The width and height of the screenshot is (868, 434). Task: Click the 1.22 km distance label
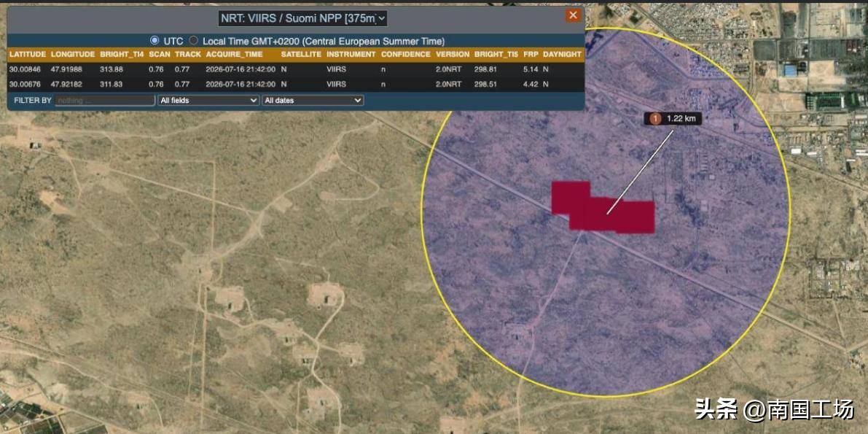(x=676, y=118)
